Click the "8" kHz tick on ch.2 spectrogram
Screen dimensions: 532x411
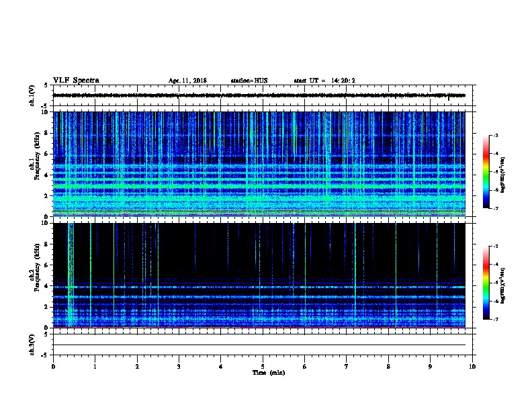46,244
